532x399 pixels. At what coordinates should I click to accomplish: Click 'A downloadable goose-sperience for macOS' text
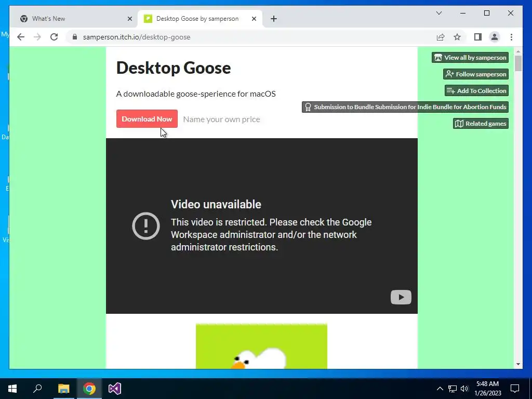tap(196, 94)
